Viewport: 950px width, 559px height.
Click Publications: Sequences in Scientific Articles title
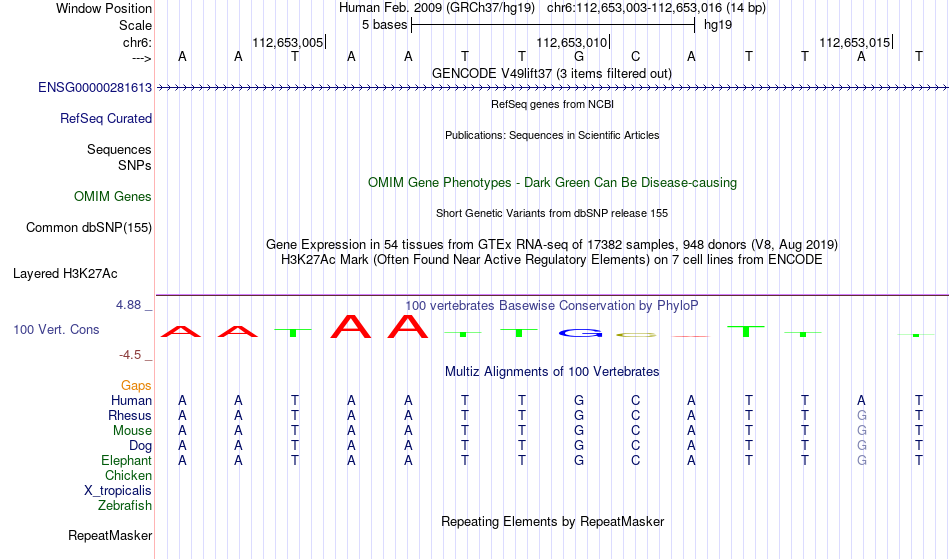[x=552, y=135]
